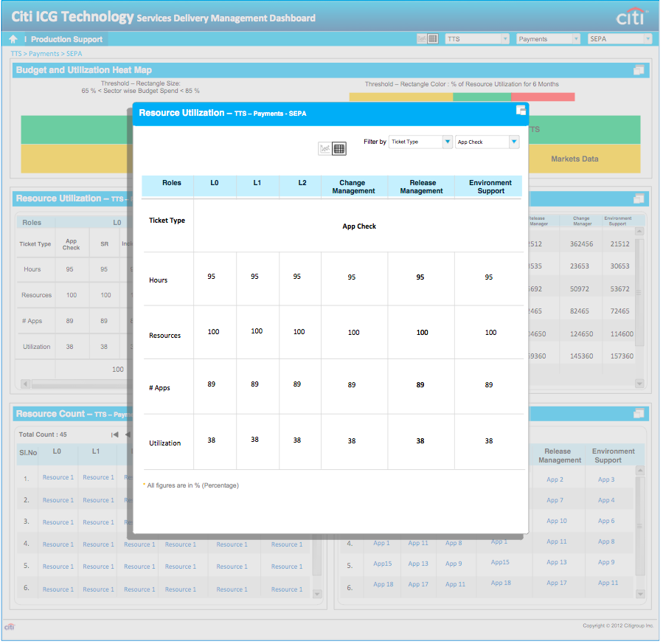Open App 7 in Release Management column

555,501
